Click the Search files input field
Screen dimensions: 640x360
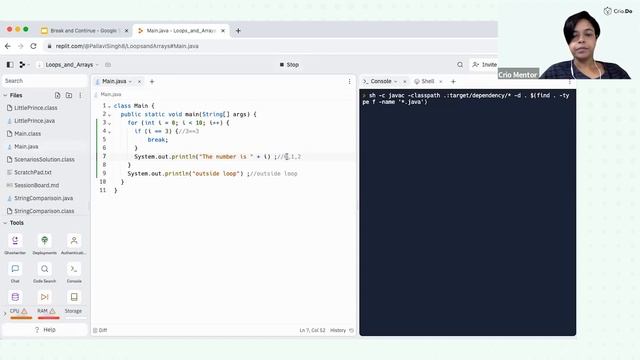(45, 81)
